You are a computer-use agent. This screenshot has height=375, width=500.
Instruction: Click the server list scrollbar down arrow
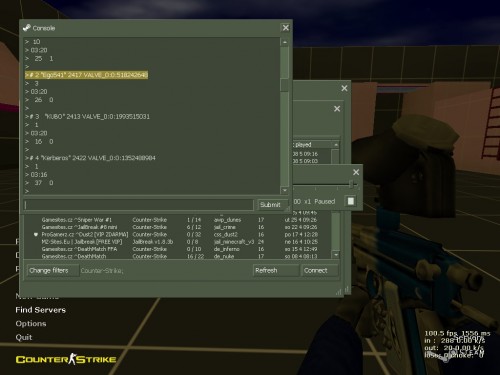point(336,255)
